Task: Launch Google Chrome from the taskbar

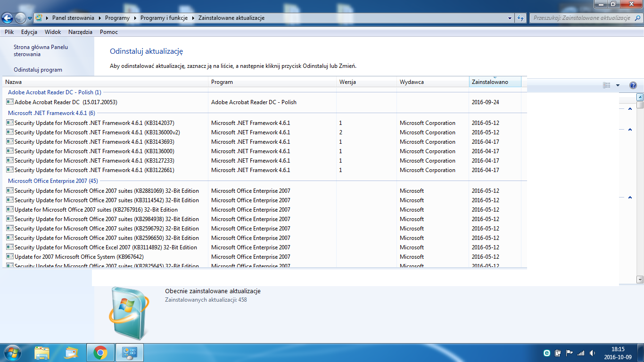Action: click(100, 352)
